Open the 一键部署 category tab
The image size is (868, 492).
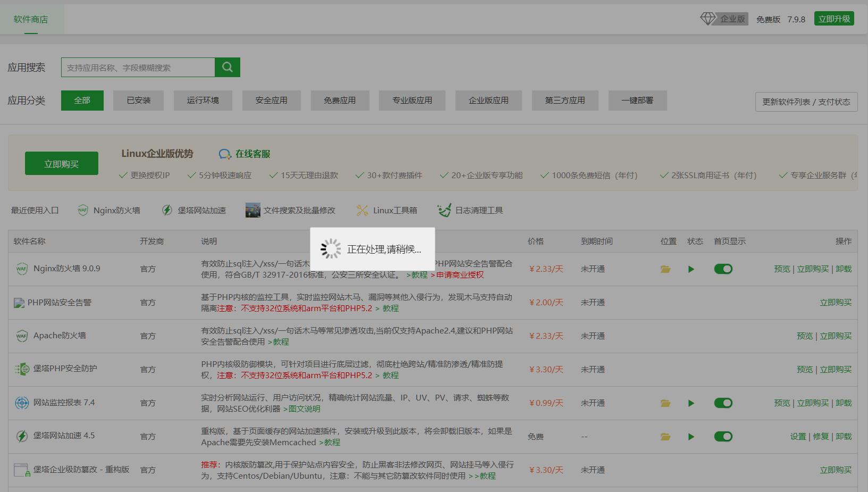pyautogui.click(x=637, y=100)
